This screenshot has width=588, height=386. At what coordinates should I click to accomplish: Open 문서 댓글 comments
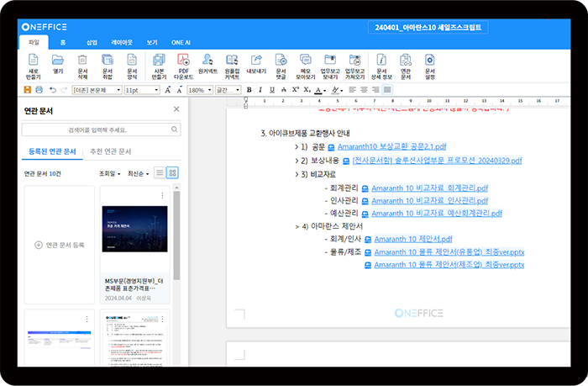[x=281, y=66]
